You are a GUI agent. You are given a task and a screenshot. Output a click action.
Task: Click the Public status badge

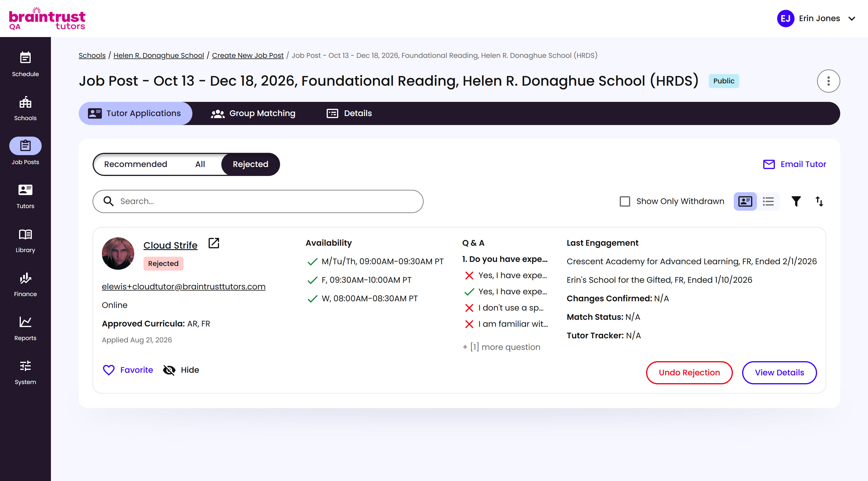click(x=723, y=81)
